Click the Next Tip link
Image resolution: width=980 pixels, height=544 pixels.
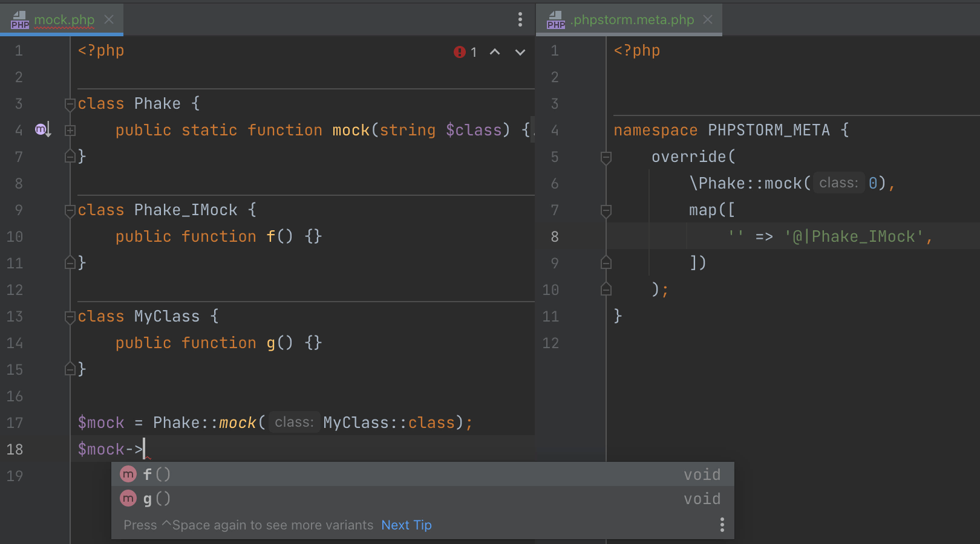pos(406,525)
